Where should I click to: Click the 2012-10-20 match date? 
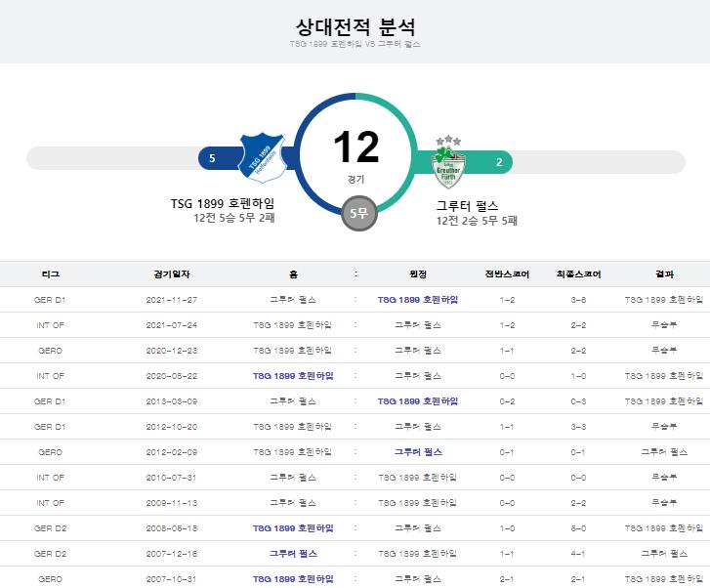[x=172, y=427]
